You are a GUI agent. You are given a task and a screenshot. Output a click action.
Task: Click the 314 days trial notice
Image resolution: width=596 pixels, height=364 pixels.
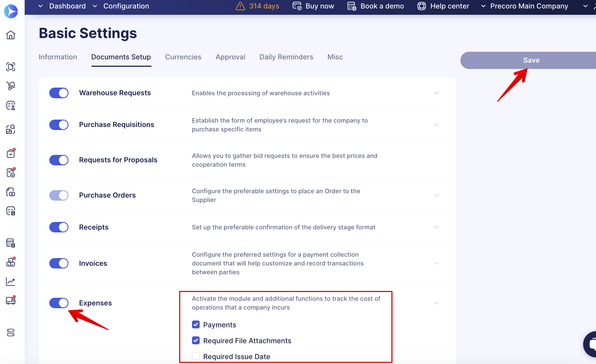point(264,6)
